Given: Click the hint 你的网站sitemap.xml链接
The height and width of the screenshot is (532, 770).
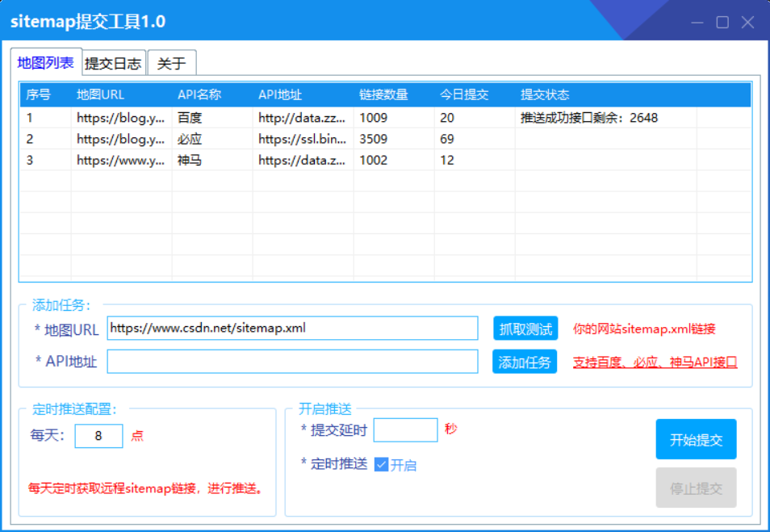Looking at the screenshot, I should (x=644, y=329).
